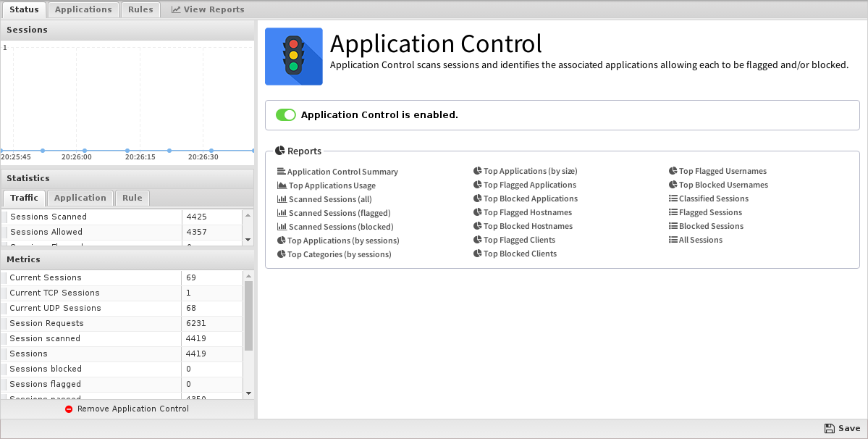Click the pie icon beside Top Flagged Usernames
This screenshot has width=868, height=439.
[673, 171]
